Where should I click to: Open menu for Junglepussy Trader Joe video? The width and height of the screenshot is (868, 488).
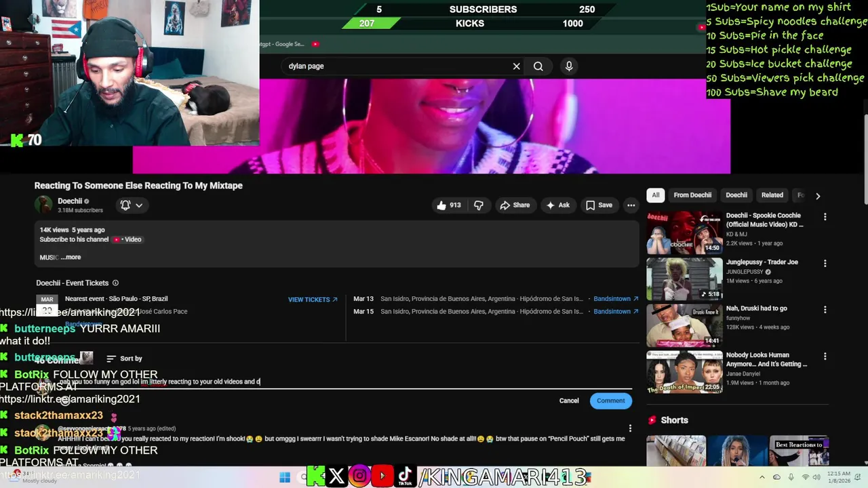pos(825,263)
